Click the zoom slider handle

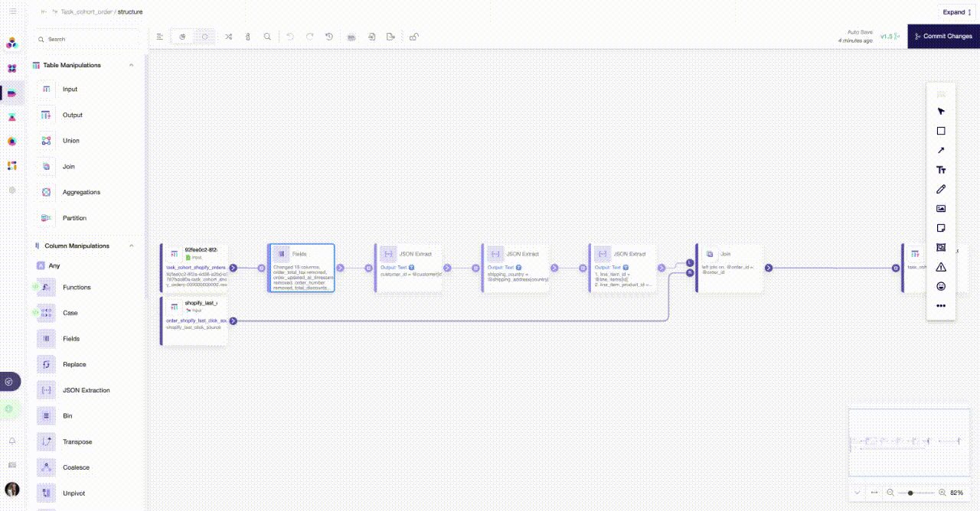pyautogui.click(x=910, y=493)
